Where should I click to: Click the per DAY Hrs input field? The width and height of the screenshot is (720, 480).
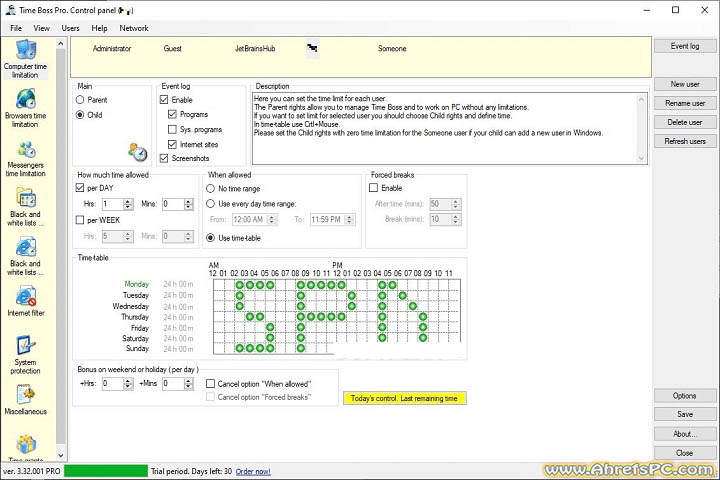(112, 204)
